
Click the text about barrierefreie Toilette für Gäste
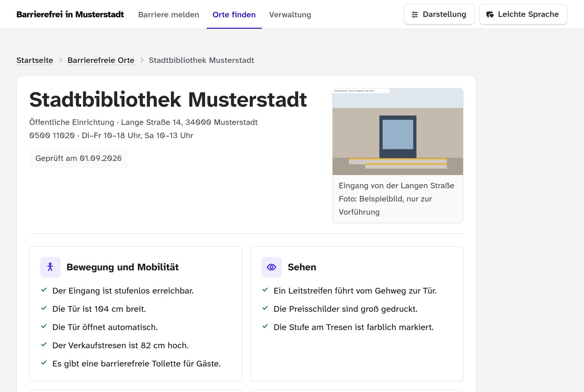pyautogui.click(x=137, y=364)
